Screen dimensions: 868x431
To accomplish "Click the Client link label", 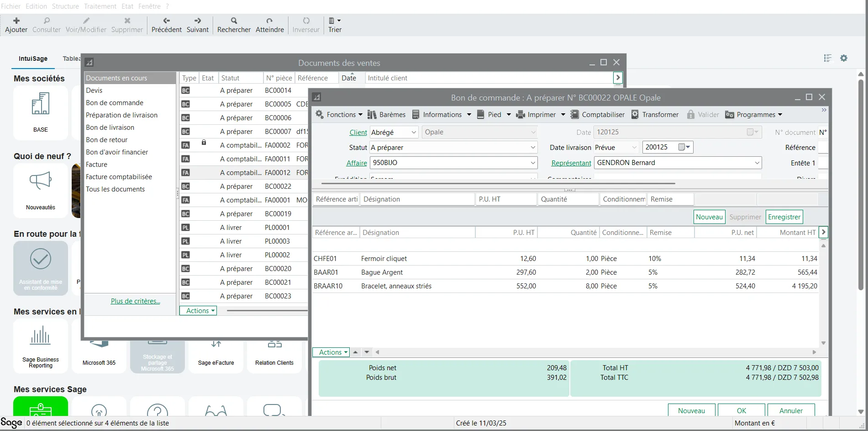I will pos(358,133).
